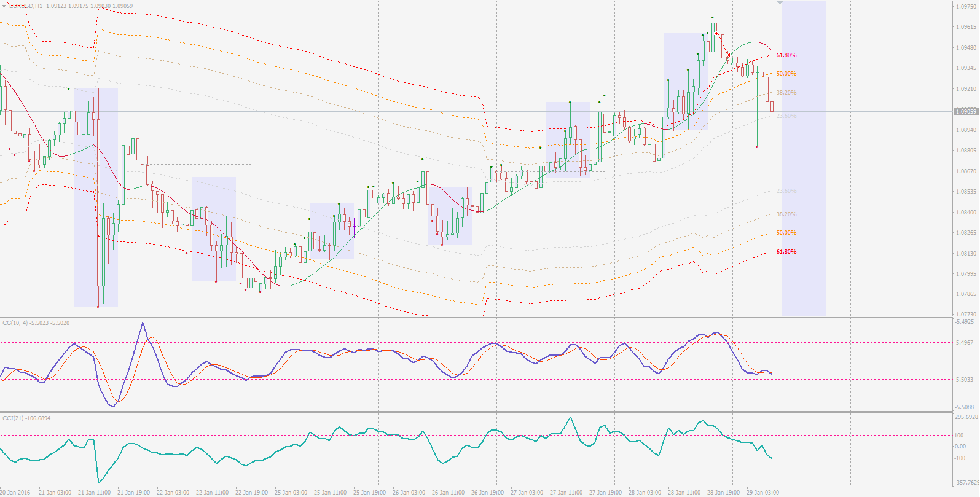Screen dimensions: 980x497
Task: Click the 22 Jan 03:00 time label
Action: (173, 493)
